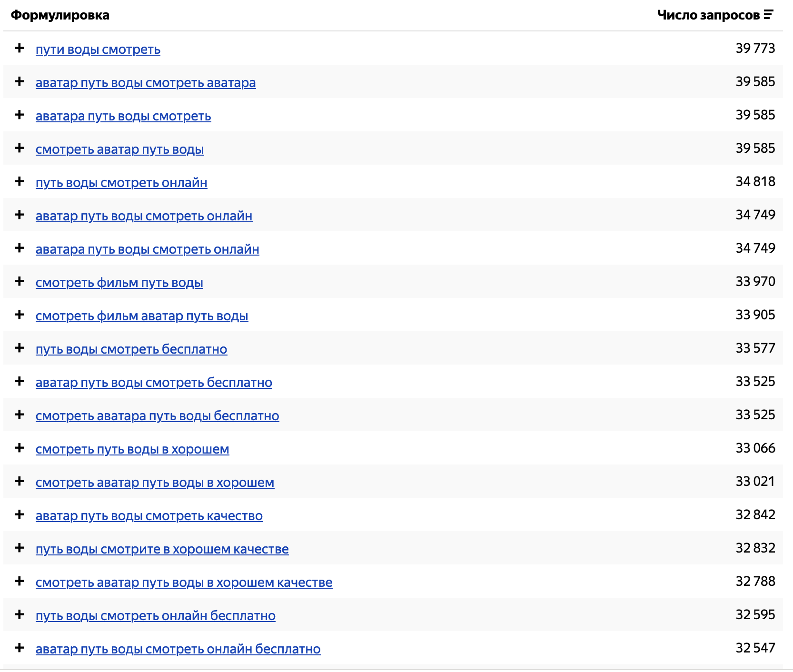
Task: Open link 'смотреть путь воды в хорошем'
Action: tap(132, 449)
